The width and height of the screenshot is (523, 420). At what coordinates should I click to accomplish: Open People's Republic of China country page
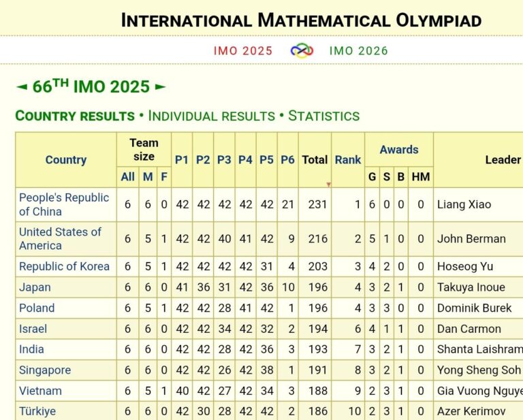click(63, 204)
